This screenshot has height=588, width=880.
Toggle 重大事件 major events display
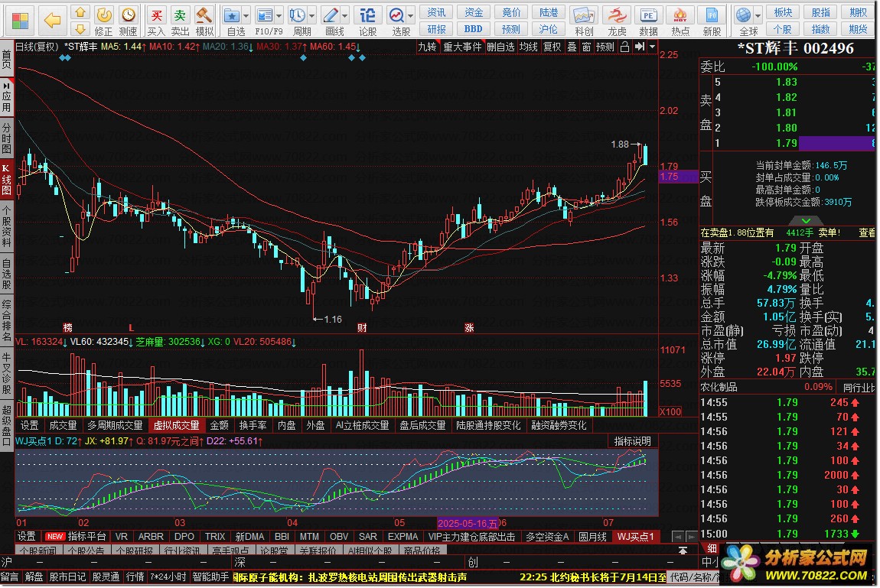coord(462,47)
